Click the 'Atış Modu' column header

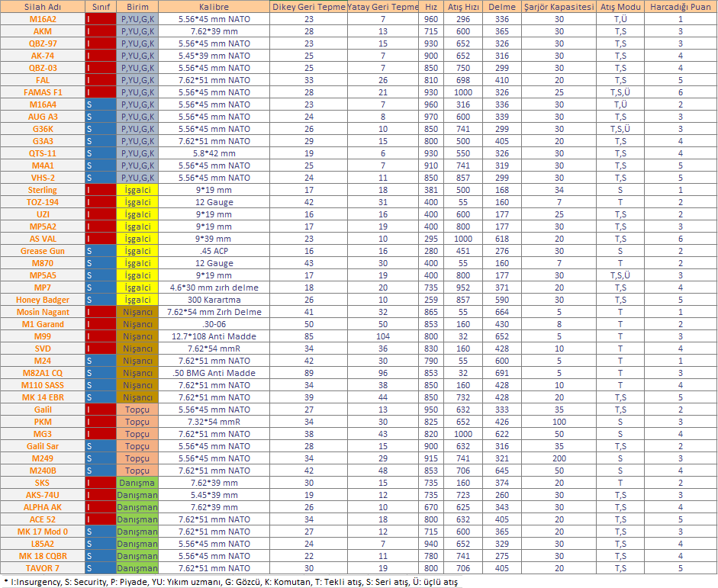point(620,7)
